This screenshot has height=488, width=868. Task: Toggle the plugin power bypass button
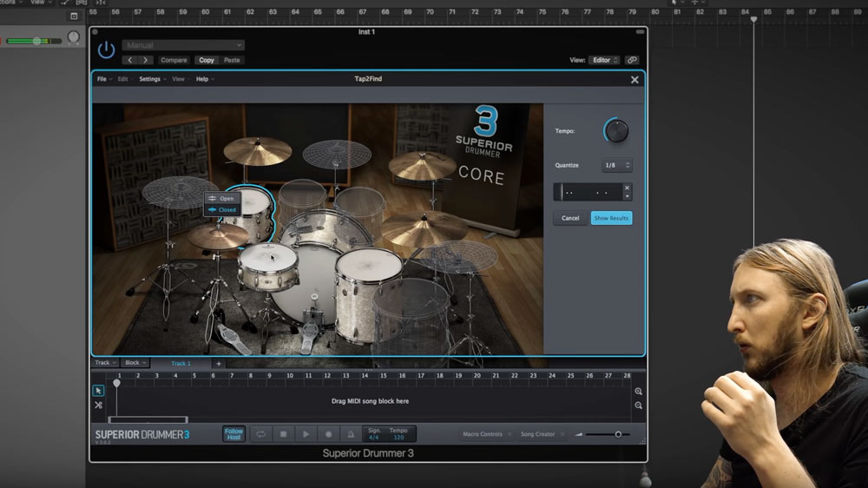click(x=106, y=49)
